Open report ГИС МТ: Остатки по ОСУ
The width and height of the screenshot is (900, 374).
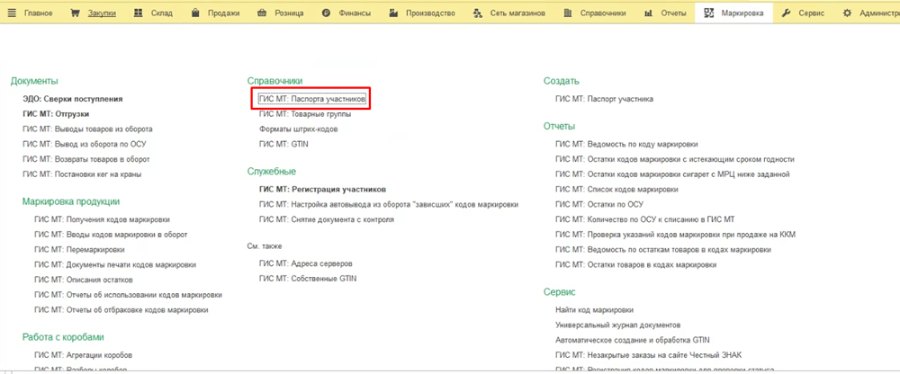tap(599, 204)
